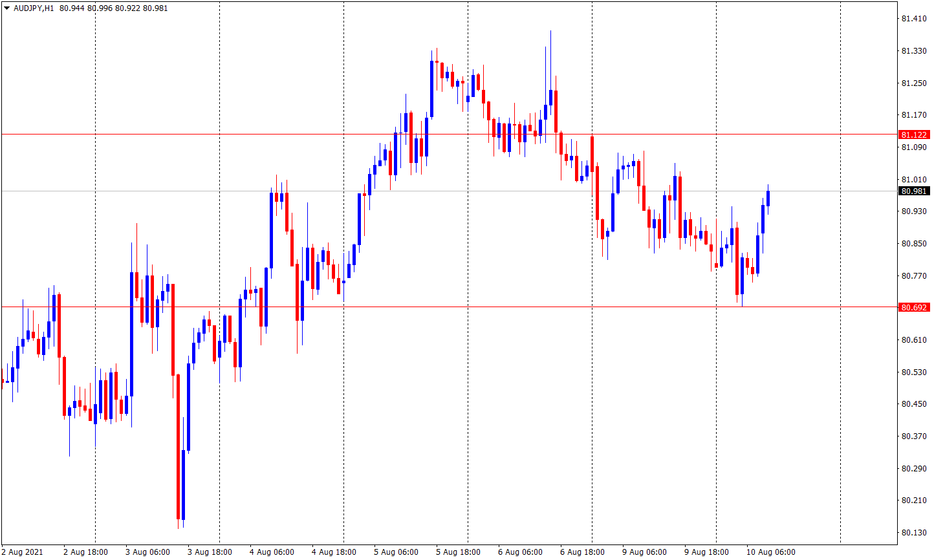
Task: Click the 2 Aug 2021 date label
Action: (23, 552)
